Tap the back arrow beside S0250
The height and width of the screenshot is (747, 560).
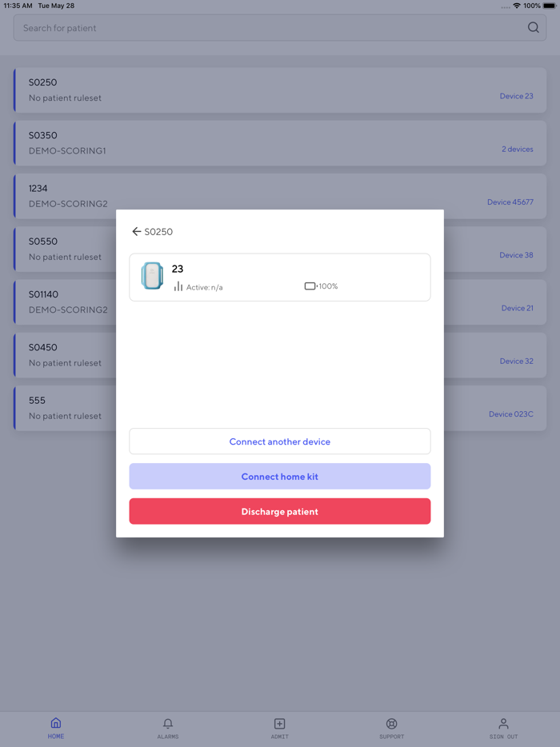click(136, 232)
